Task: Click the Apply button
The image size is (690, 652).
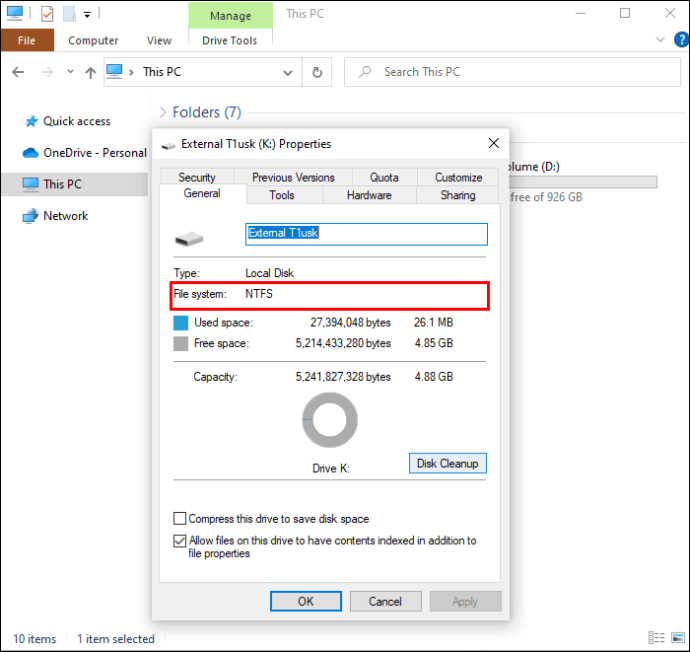Action: pyautogui.click(x=466, y=601)
